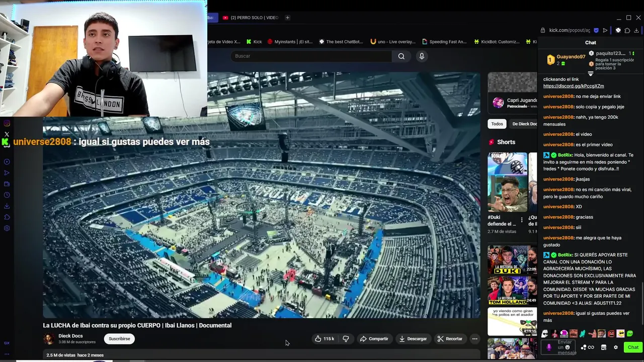Viewport: 644px width, 362px height.
Task: Click the Descargar button
Action: tap(413, 339)
